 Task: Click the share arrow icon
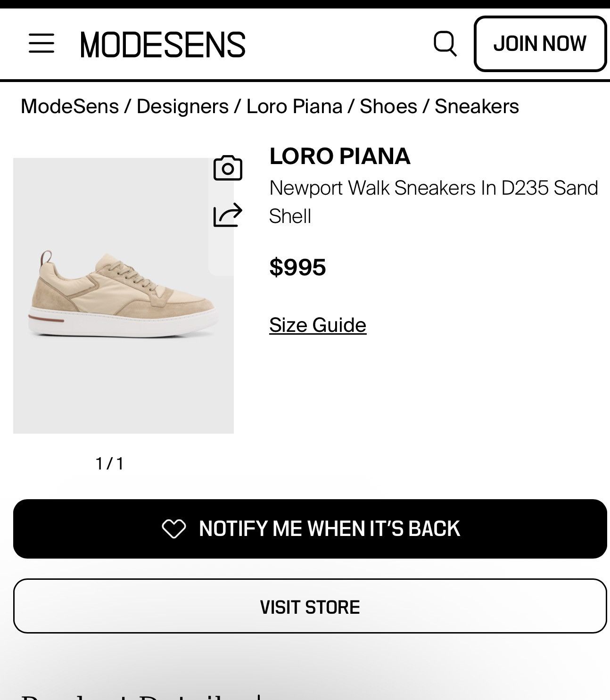(228, 215)
